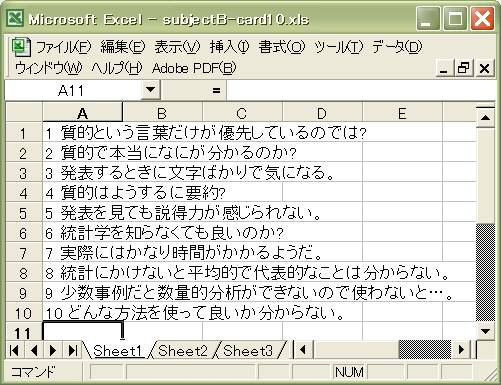This screenshot has height=385, width=501.
Task: Select cell containing 統計学を知らなくても良いのか?
Action: point(163,233)
